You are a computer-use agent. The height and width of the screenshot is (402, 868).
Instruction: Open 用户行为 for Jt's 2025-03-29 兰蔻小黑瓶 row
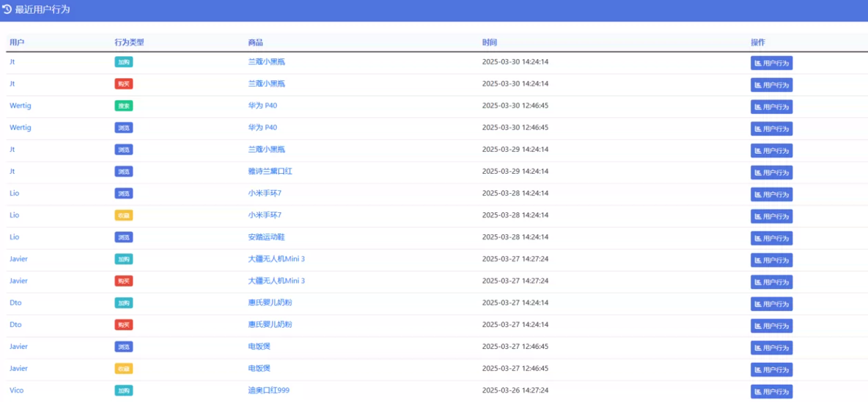(x=771, y=151)
